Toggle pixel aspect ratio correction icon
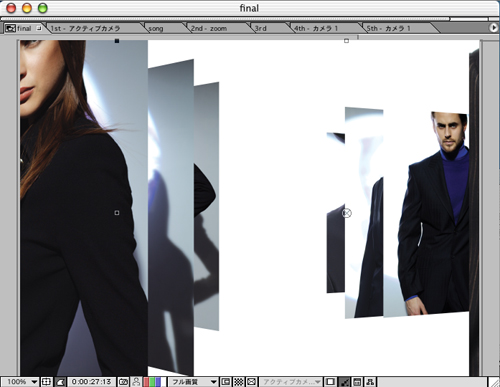 pyautogui.click(x=252, y=382)
